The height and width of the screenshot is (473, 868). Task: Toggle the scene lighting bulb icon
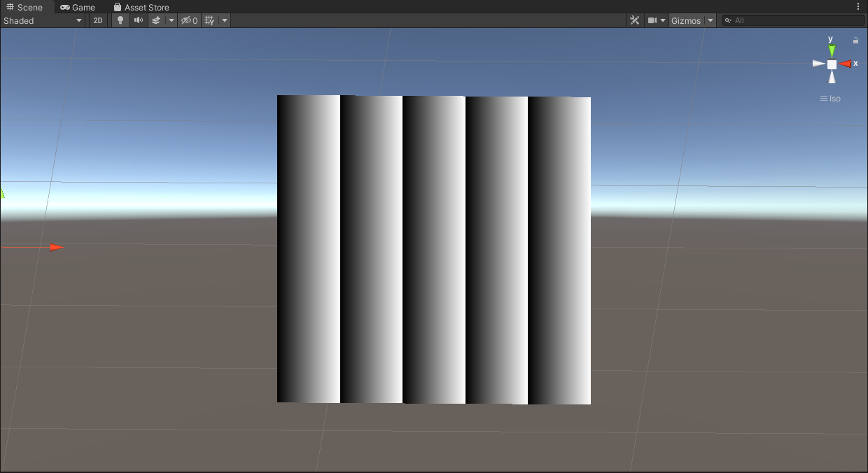point(120,20)
